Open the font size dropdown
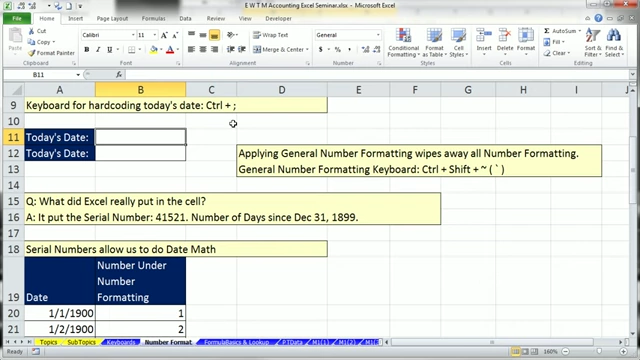This screenshot has height=360, width=640. tap(155, 35)
